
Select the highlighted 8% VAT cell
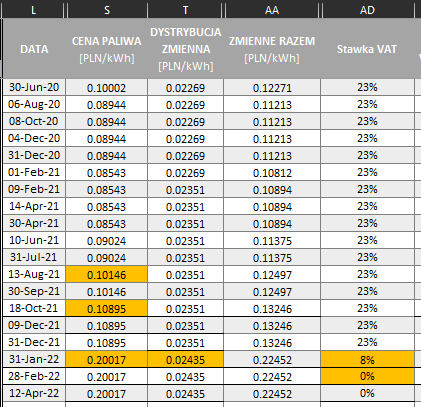[367, 359]
